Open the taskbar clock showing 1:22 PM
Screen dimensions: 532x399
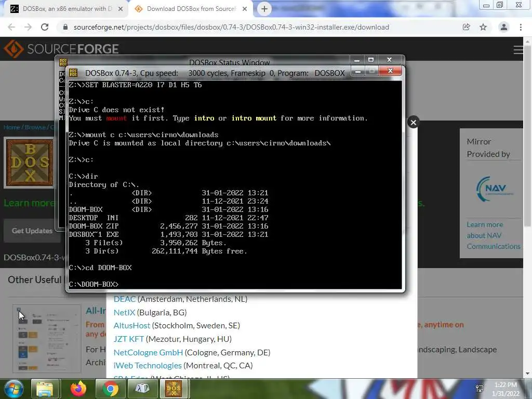[506, 389]
